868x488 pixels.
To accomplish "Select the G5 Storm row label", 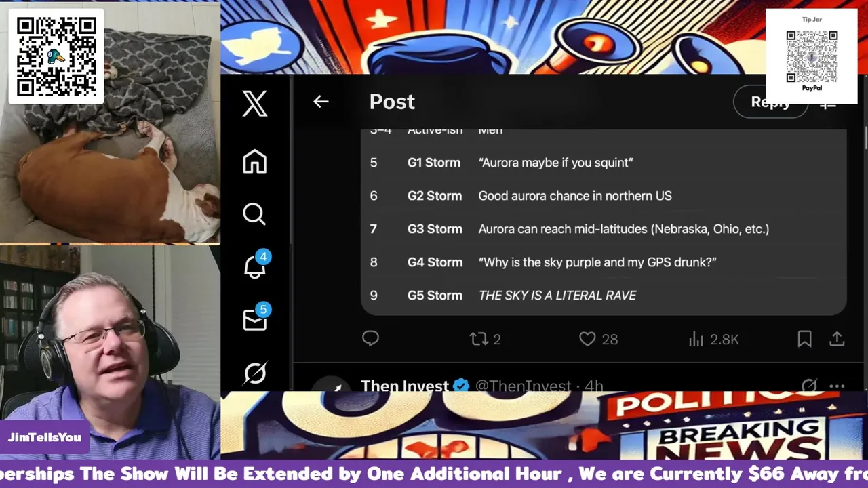I will click(x=435, y=296).
